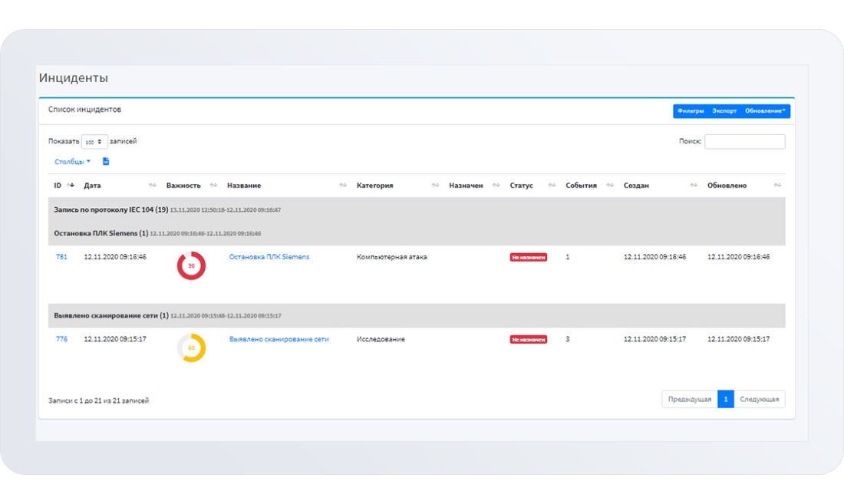Click the date 12.11.2020 09:15:17 of incident 776
Viewport: 844px width, 504px height.
(114, 339)
